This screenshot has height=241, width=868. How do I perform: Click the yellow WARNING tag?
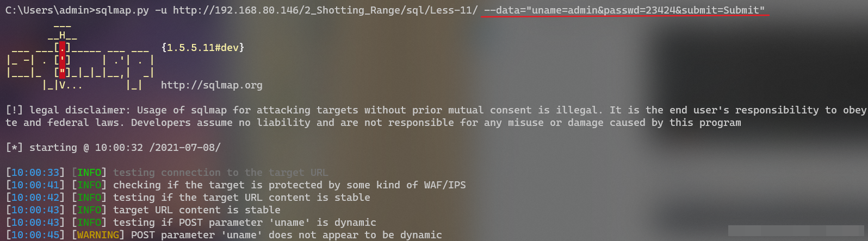[98, 235]
